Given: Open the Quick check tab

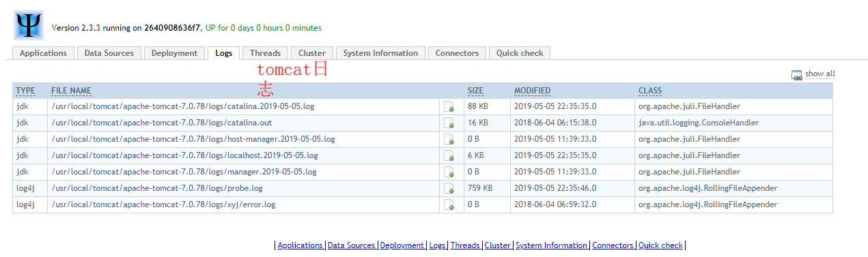Looking at the screenshot, I should [x=520, y=53].
